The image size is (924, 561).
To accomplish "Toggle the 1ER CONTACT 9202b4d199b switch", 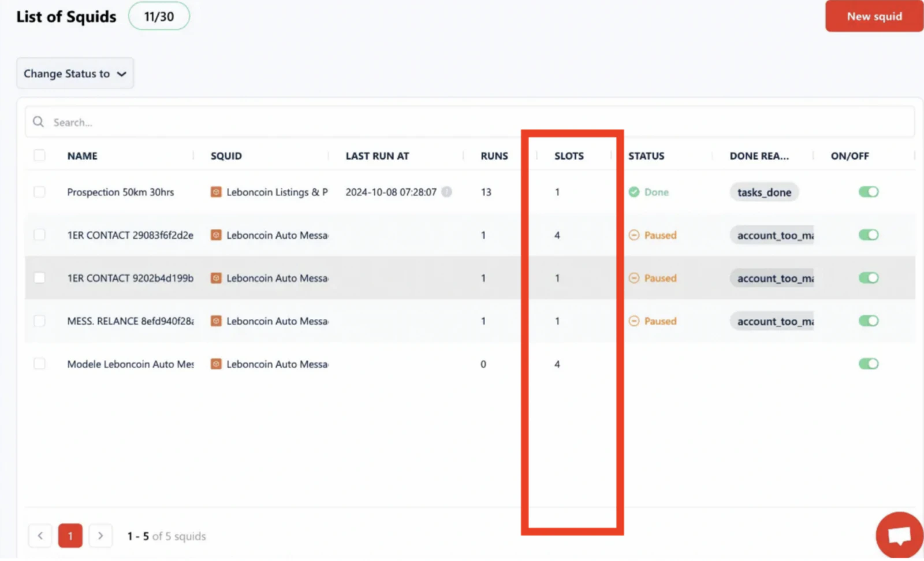I will coord(869,278).
